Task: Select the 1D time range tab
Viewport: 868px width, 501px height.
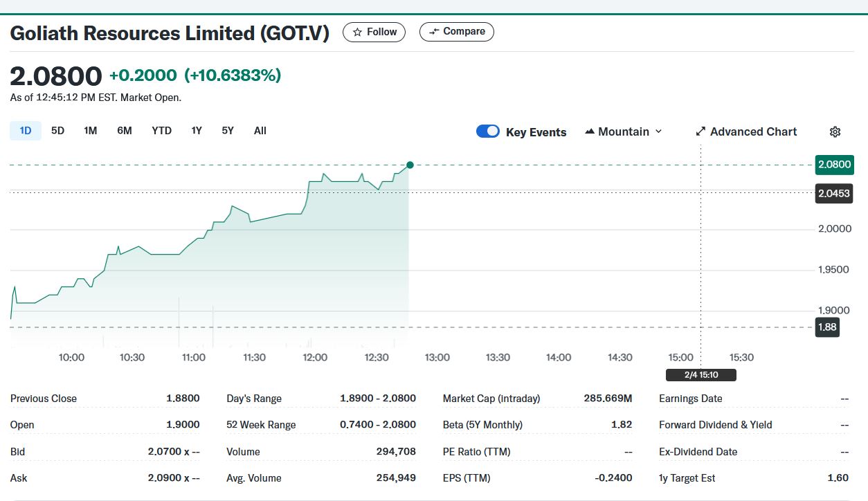Action: [26, 131]
